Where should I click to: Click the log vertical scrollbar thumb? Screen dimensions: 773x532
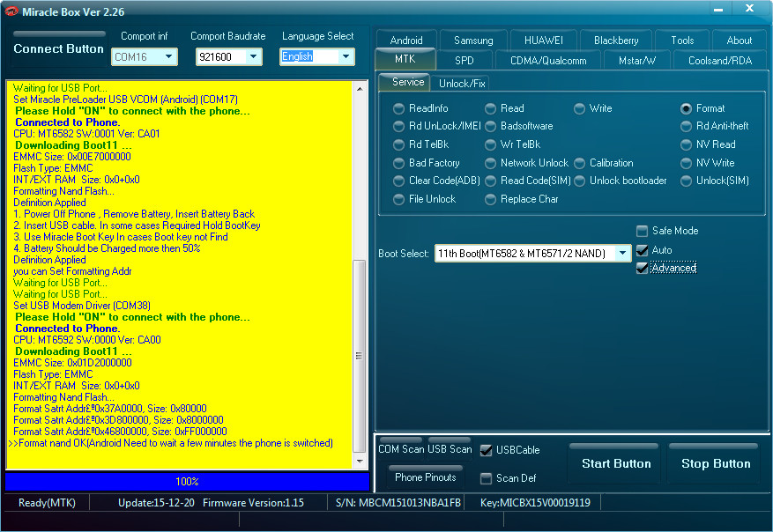(x=360, y=356)
